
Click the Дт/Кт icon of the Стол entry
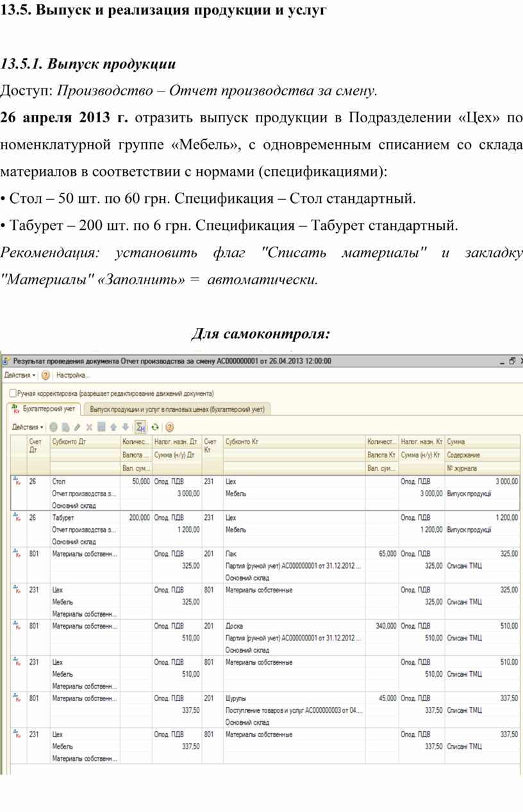click(17, 481)
